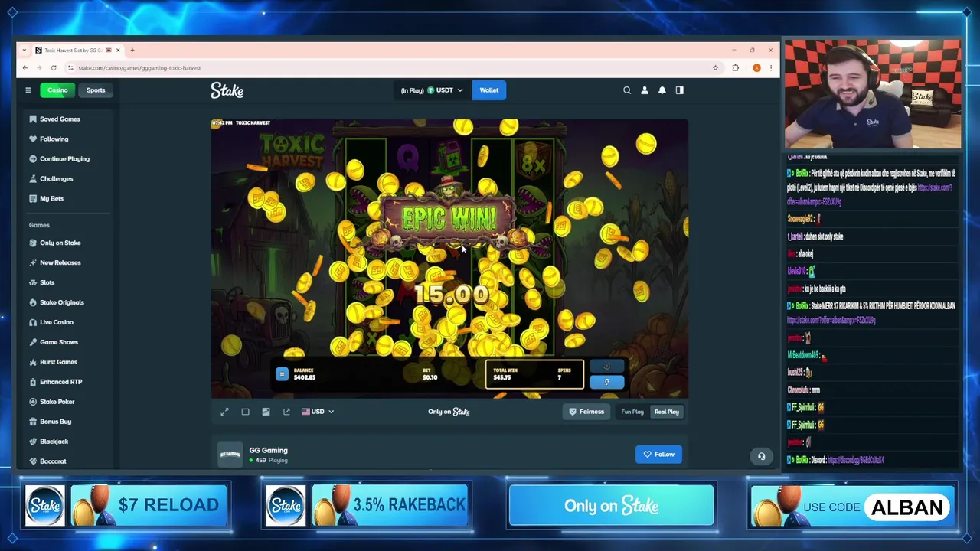Open live support headset icon
Screen dimensions: 980x551
point(761,456)
